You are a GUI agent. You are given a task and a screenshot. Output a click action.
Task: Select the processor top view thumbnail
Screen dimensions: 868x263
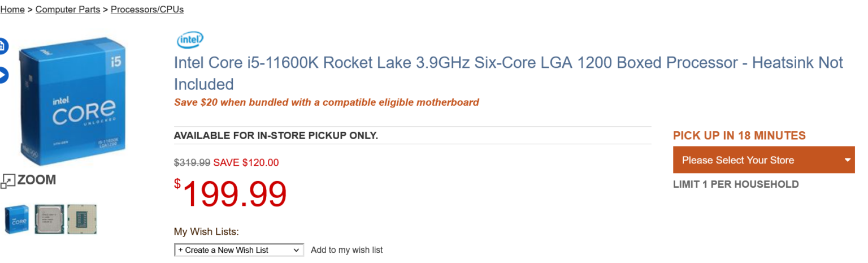pos(49,219)
